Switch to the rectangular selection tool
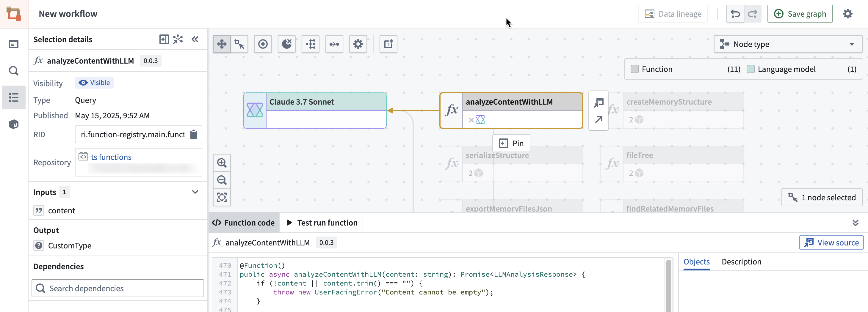Viewport: 868px width, 312px height. (x=239, y=44)
